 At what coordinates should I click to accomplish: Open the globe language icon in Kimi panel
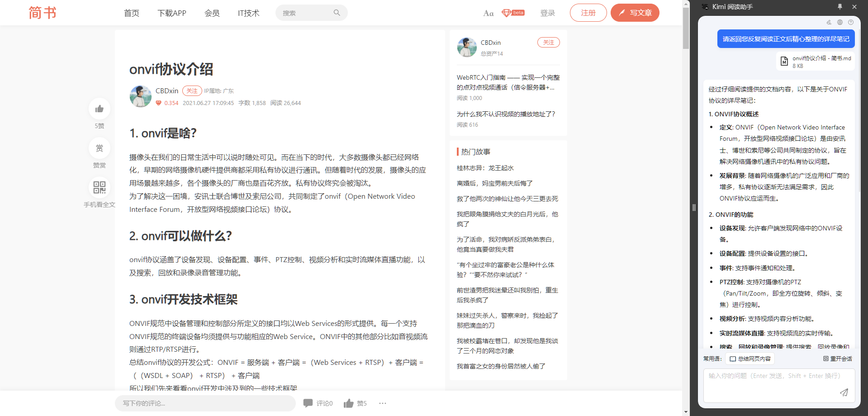840,22
